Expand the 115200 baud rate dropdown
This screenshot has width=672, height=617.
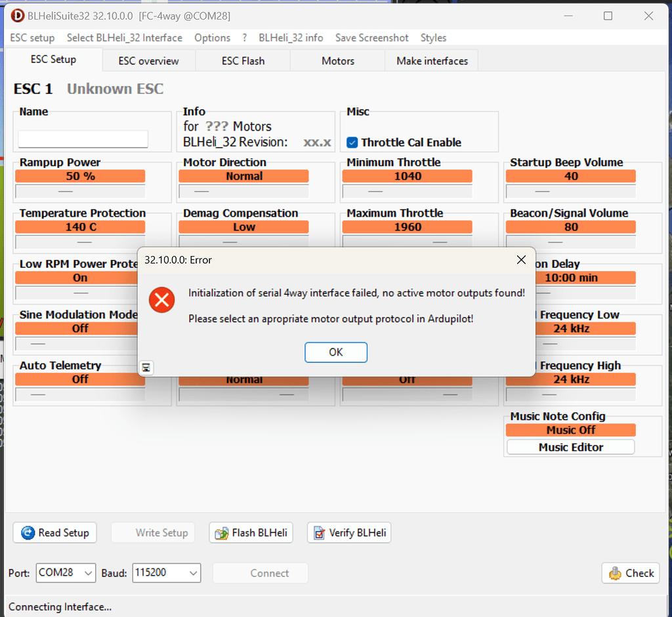193,573
